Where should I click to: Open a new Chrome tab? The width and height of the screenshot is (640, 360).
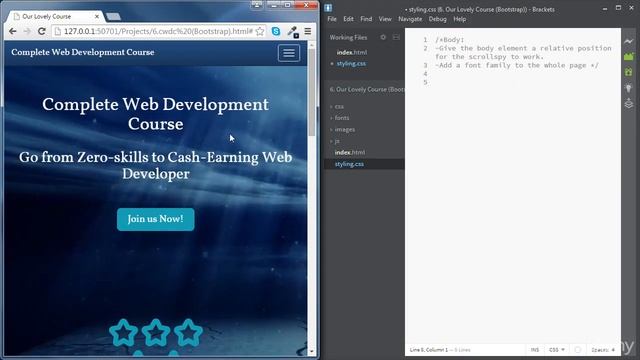click(113, 16)
